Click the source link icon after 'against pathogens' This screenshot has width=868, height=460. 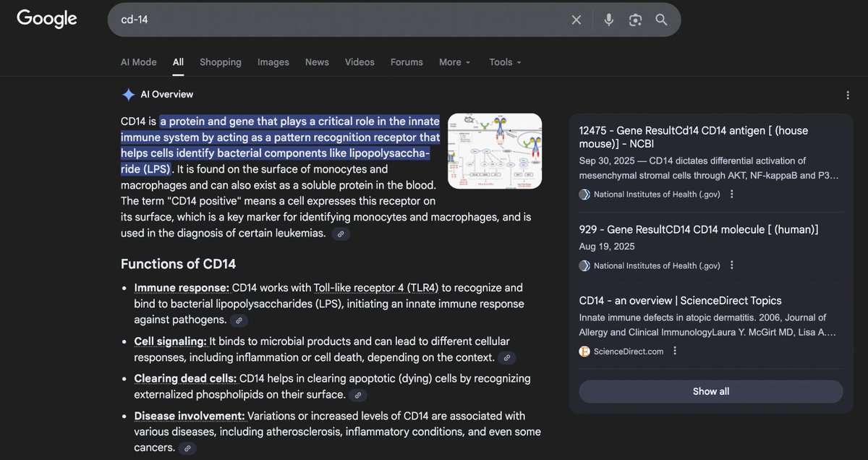pyautogui.click(x=239, y=320)
